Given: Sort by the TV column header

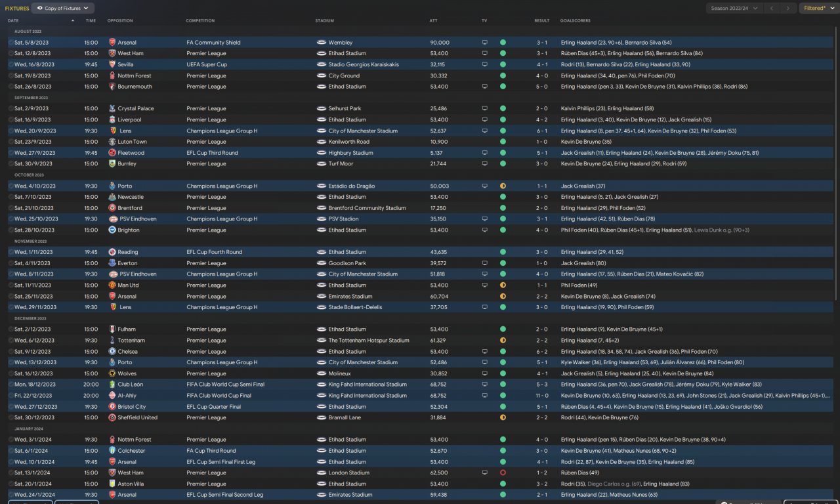Looking at the screenshot, I should 484,20.
